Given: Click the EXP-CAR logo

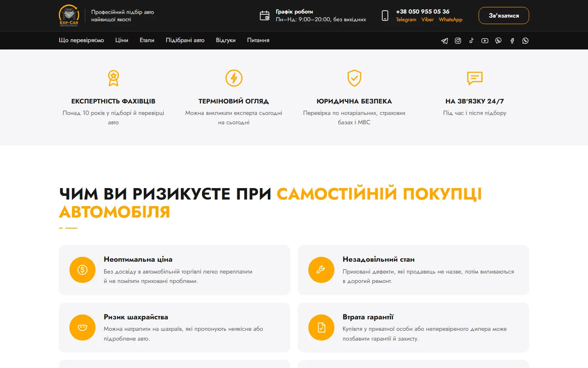Looking at the screenshot, I should point(69,16).
